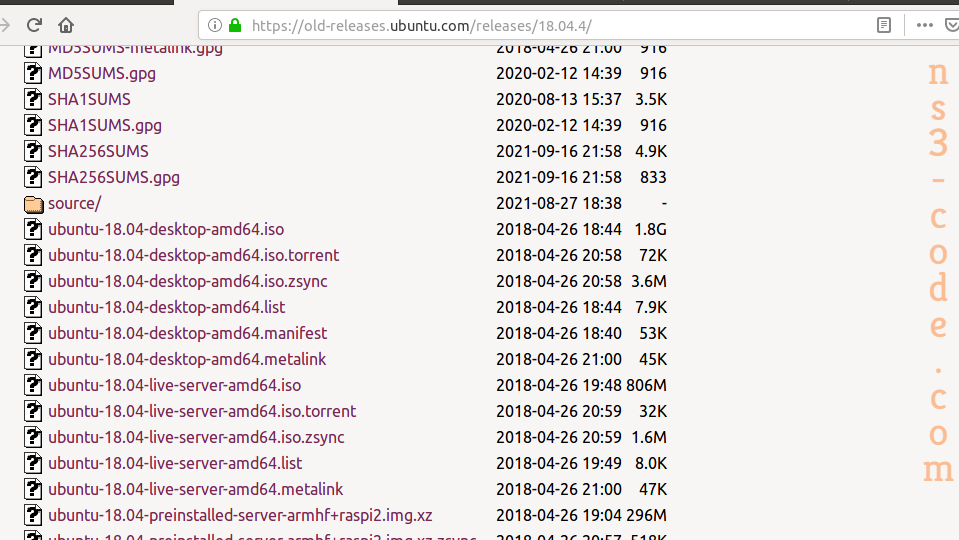Click the icon beside live-server-amd64.iso.torrent
This screenshot has height=540, width=959.
pyautogui.click(x=33, y=411)
